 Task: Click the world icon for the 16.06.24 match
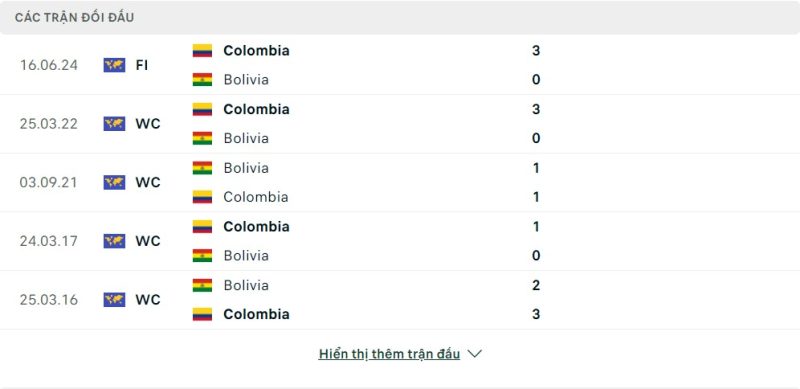coord(114,65)
